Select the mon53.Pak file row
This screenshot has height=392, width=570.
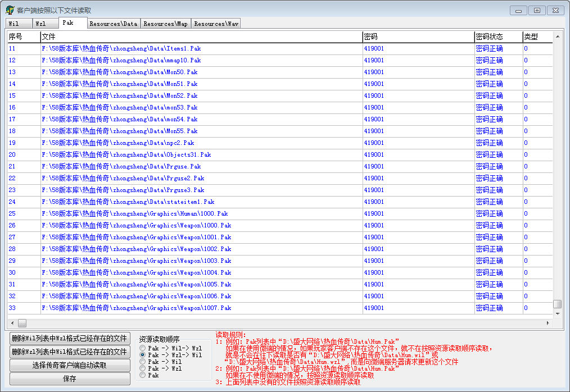coord(280,107)
